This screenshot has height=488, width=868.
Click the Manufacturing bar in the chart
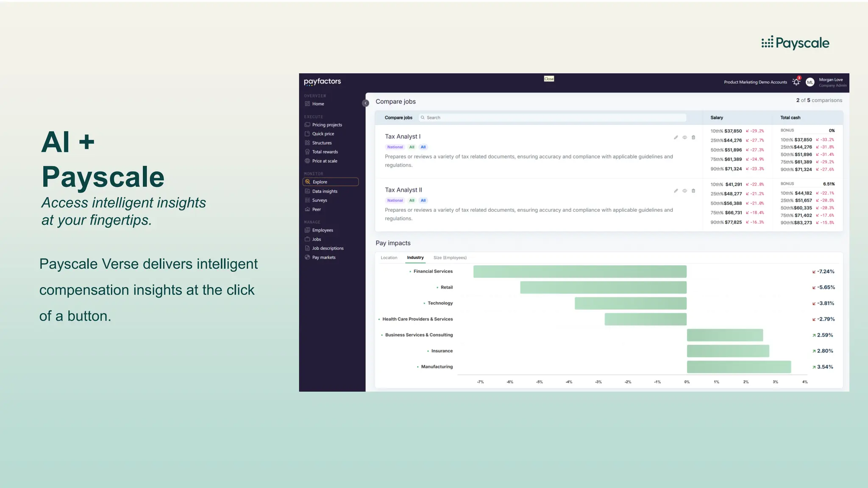pyautogui.click(x=739, y=367)
